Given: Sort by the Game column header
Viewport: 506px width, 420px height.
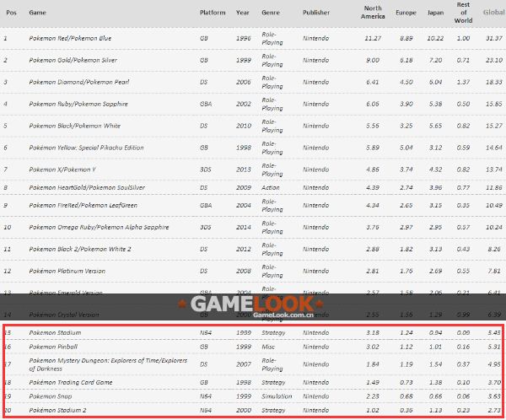Looking at the screenshot, I should pyautogui.click(x=37, y=13).
